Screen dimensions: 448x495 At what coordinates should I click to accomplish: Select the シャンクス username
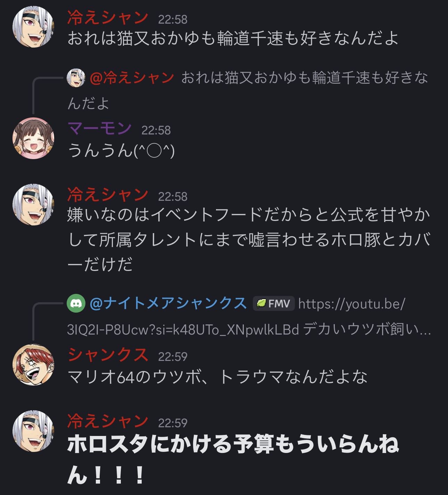coord(108,355)
